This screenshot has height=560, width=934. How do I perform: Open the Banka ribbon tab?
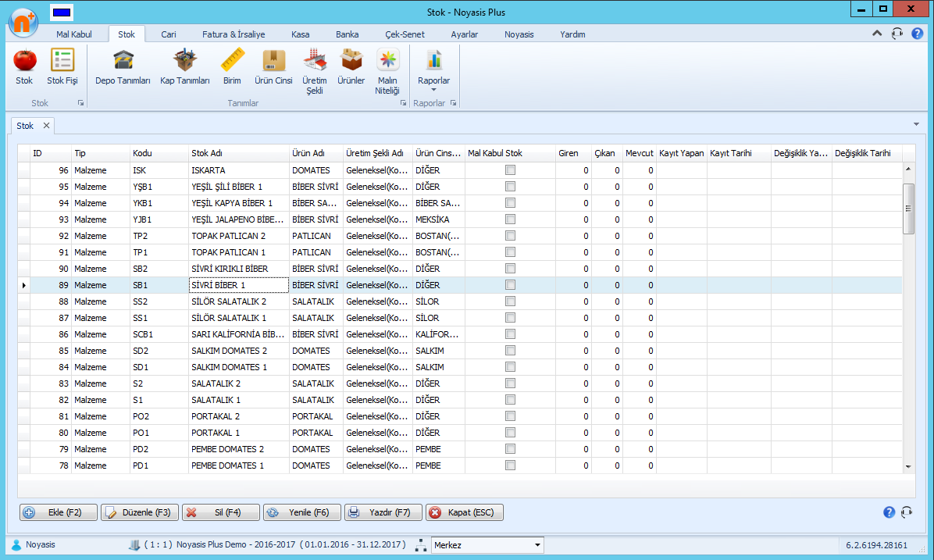point(348,34)
